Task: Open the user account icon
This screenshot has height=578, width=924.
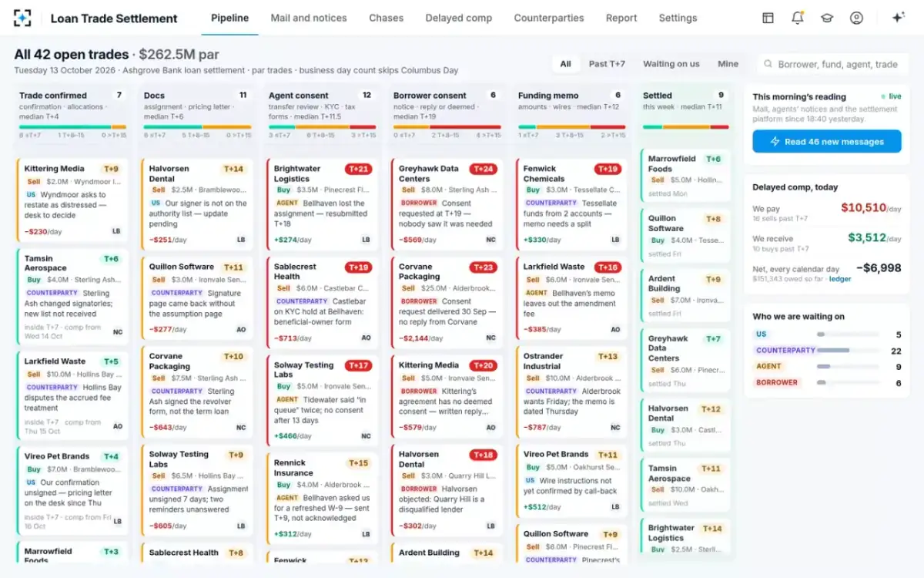Action: tap(856, 18)
